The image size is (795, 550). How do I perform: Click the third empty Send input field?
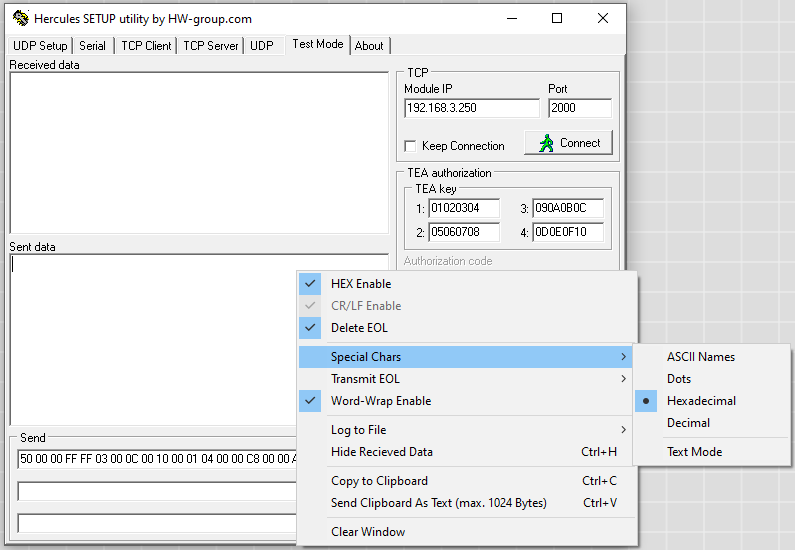click(157, 523)
